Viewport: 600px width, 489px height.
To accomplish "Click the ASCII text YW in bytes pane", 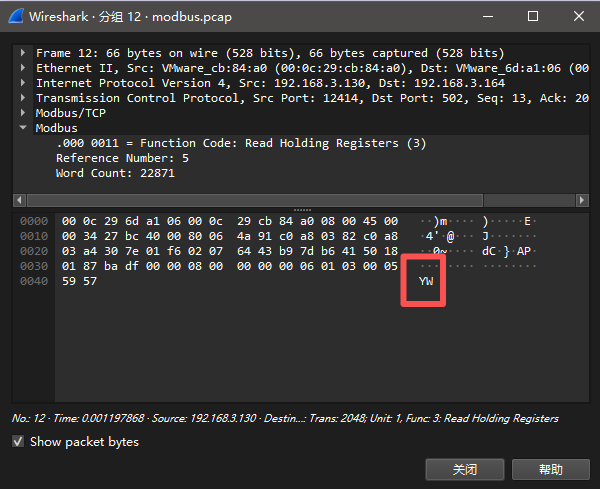I will 426,282.
